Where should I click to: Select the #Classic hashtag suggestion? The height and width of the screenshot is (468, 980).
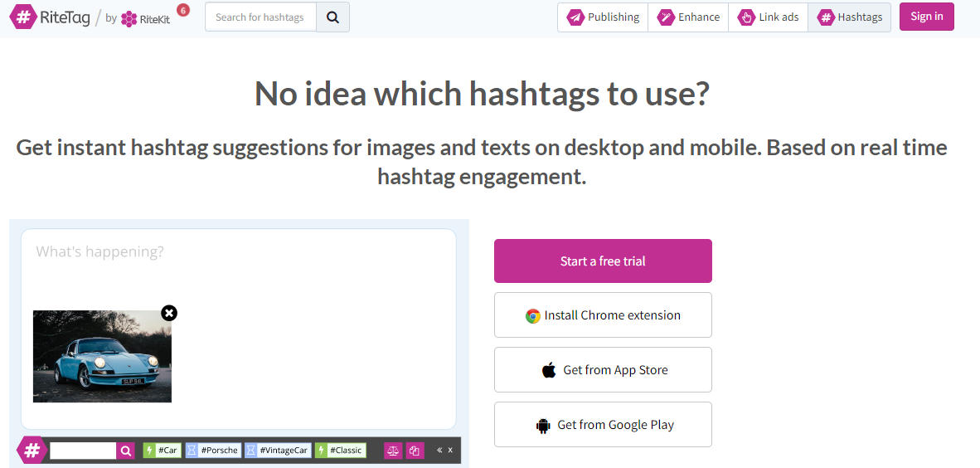(x=340, y=451)
